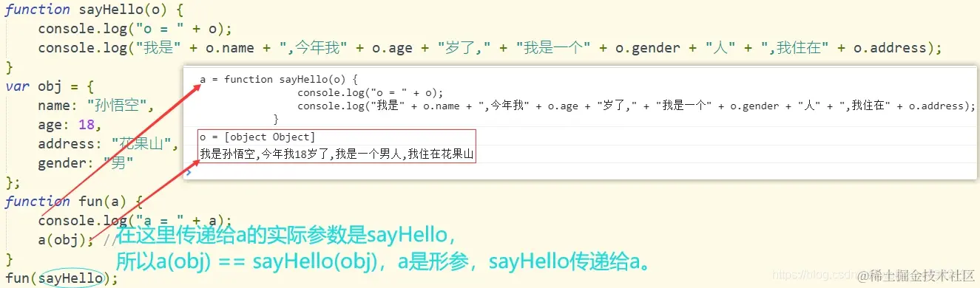Click the console input prompt chevron
The width and height of the screenshot is (980, 288).
pyautogui.click(x=189, y=172)
